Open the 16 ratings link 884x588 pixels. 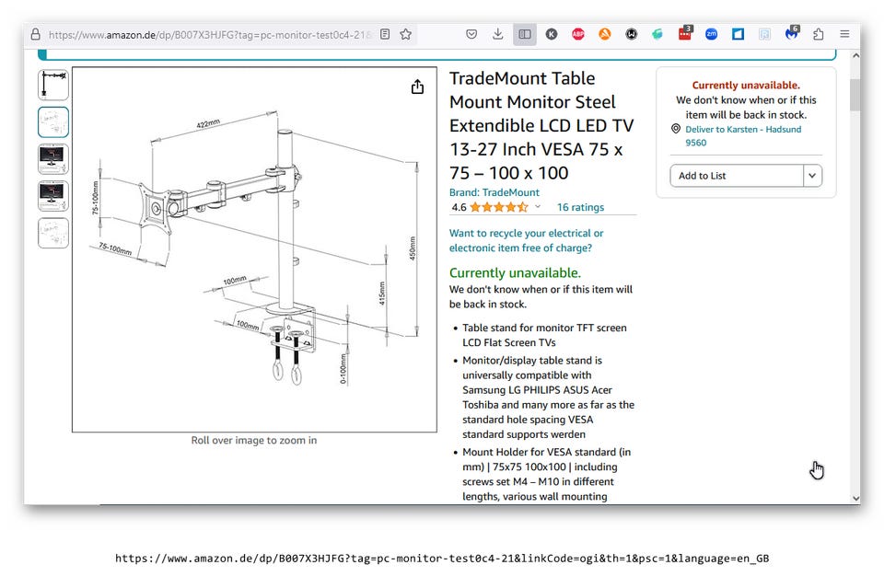[580, 207]
